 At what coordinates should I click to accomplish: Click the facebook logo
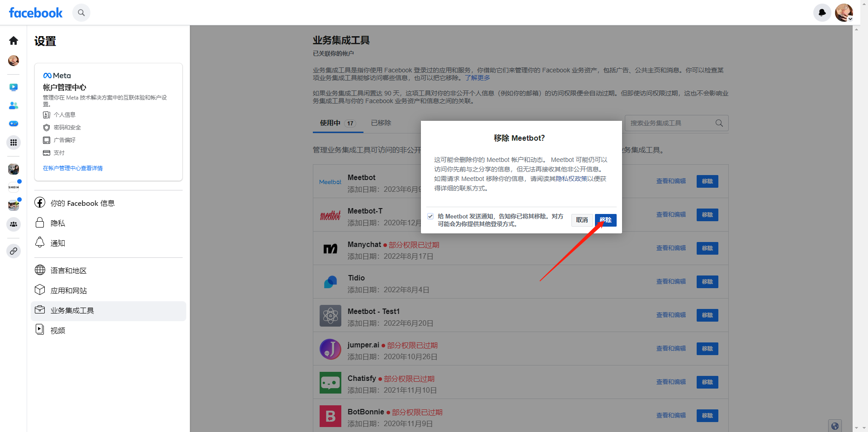click(36, 13)
